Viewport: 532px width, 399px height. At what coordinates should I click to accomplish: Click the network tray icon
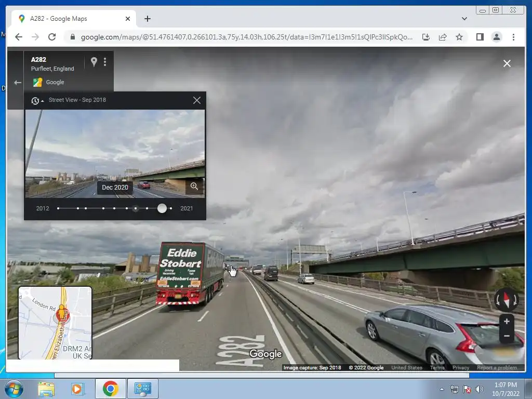click(x=454, y=389)
